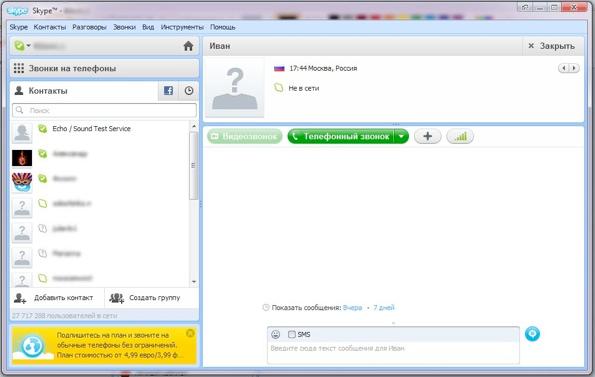Switch to the Контакты tab
The width and height of the screenshot is (595, 377).
(83, 91)
